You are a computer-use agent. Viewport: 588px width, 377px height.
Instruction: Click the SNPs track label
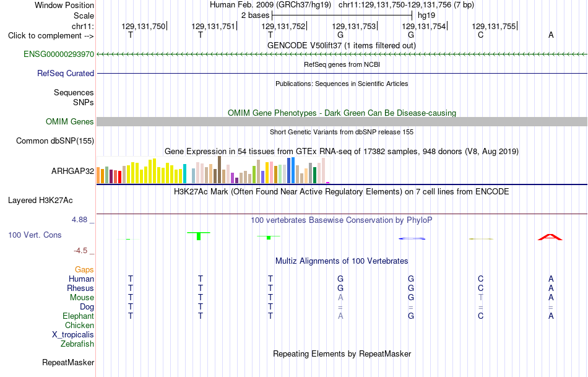[84, 102]
